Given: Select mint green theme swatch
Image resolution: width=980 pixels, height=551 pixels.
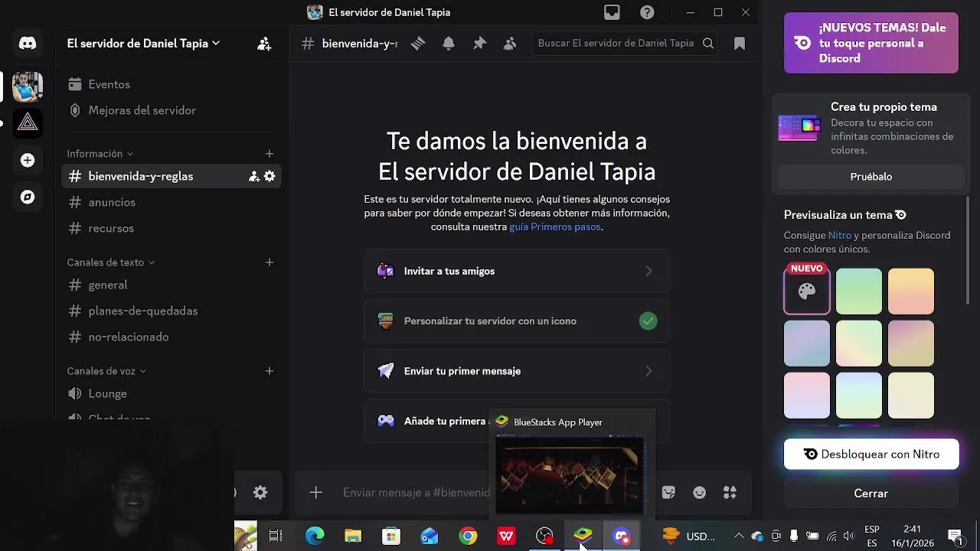Looking at the screenshot, I should point(859,291).
